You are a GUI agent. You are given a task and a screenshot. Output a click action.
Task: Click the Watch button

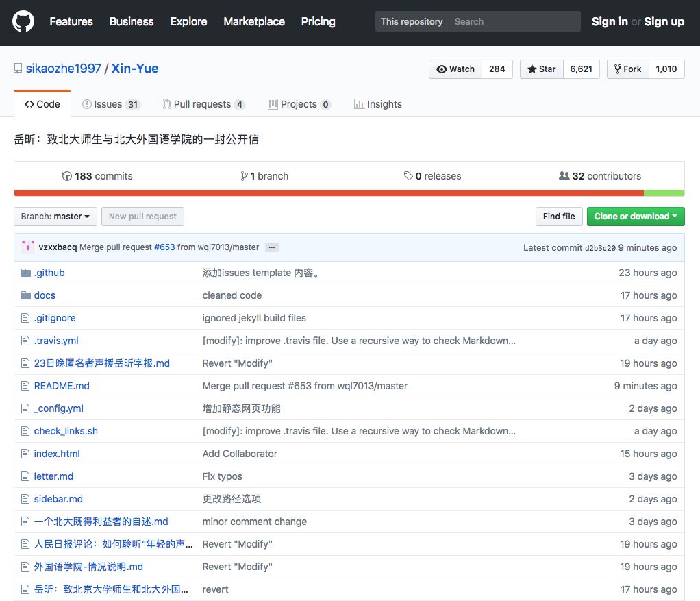pos(455,69)
